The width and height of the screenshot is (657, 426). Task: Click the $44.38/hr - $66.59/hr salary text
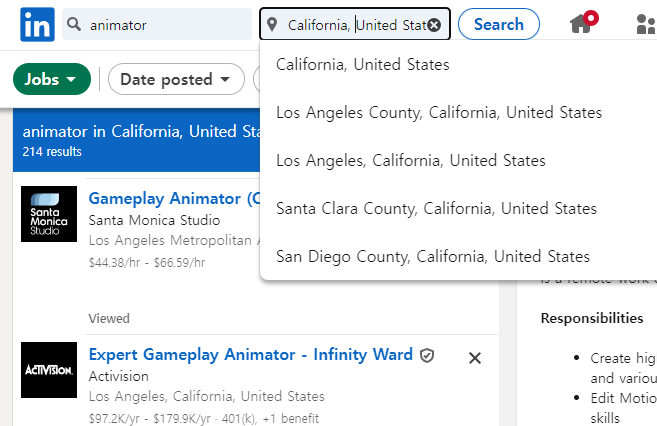pos(147,263)
